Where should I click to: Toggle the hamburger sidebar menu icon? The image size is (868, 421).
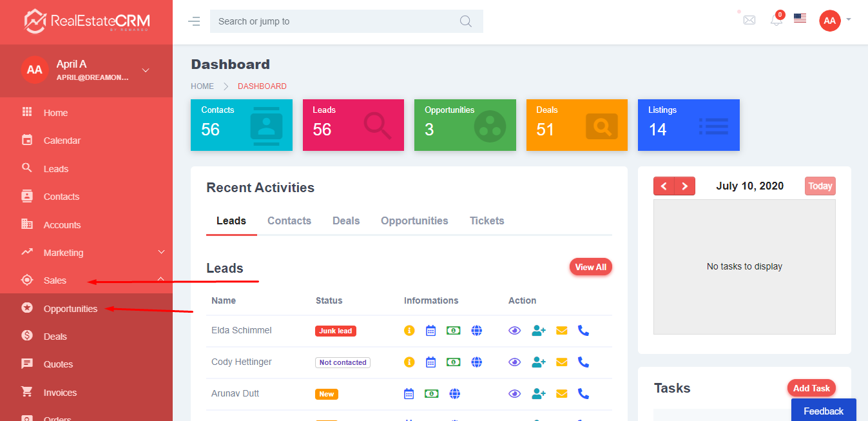pos(194,21)
